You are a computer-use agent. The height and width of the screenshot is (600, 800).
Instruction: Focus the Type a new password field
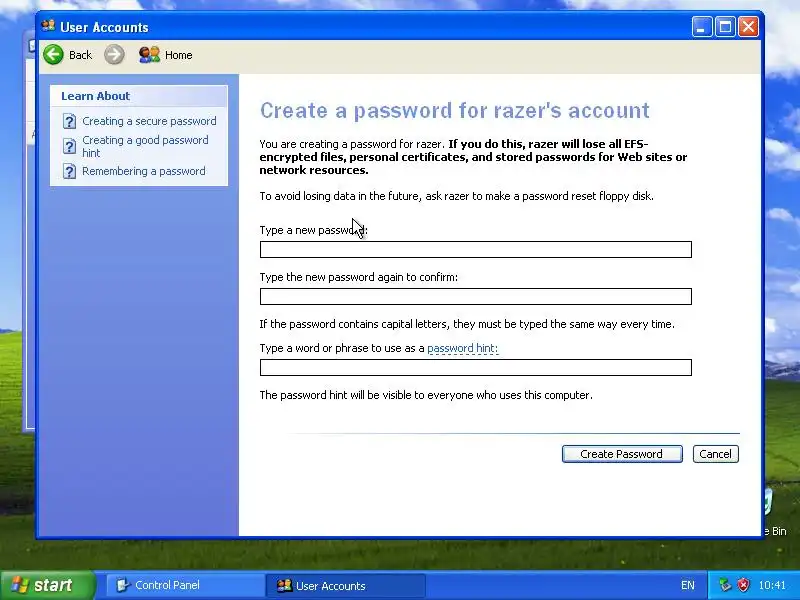476,249
